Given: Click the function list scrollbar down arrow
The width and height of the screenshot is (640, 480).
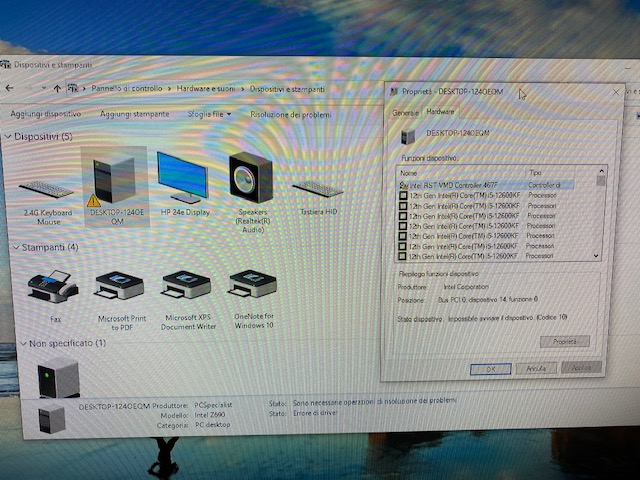Looking at the screenshot, I should coord(596,256).
